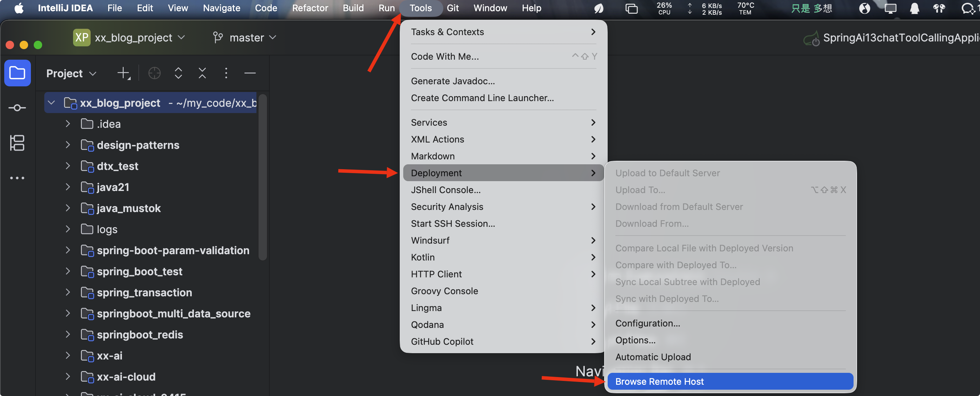Open HTTP Client submenu
Viewport: 980px width, 396px height.
[x=503, y=274]
